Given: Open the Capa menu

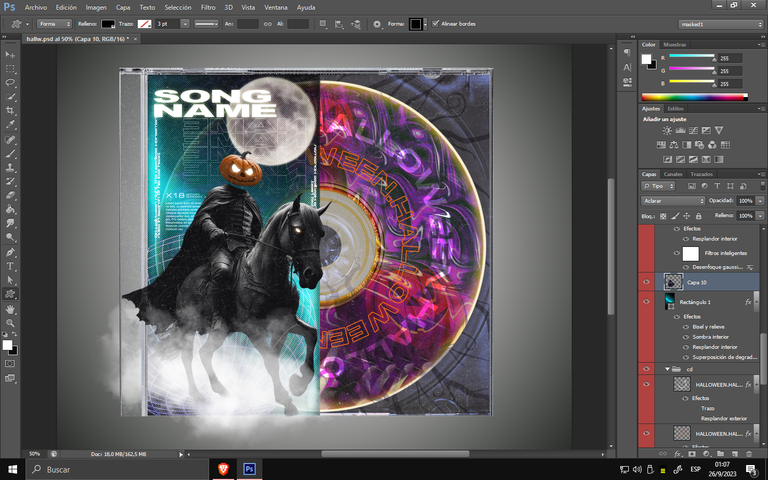Looking at the screenshot, I should coord(123,7).
